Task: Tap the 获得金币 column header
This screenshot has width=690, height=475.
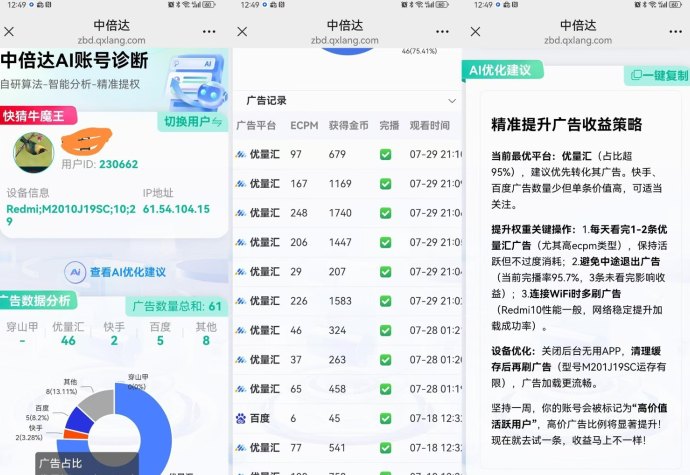Action: (349, 125)
